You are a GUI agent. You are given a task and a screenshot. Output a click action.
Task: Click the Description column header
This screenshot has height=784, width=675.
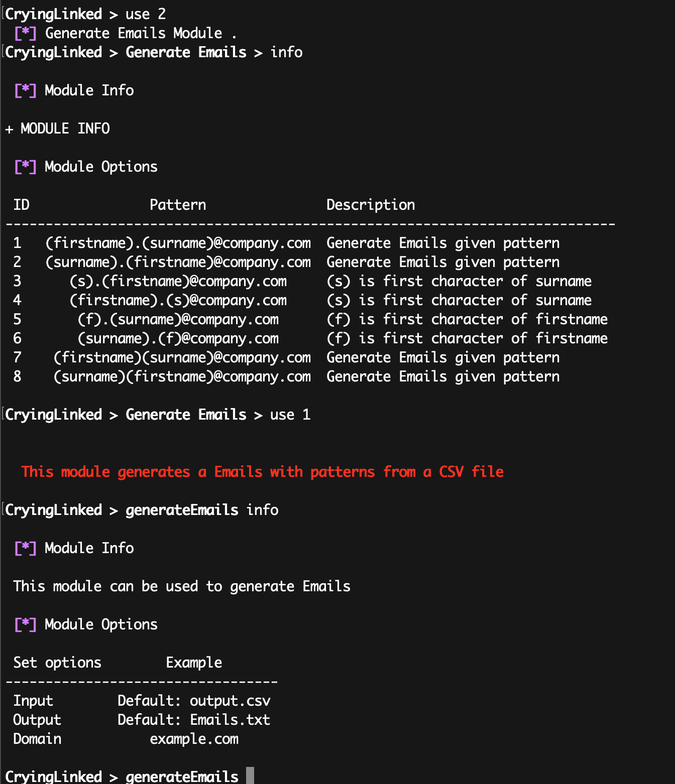[x=371, y=205]
